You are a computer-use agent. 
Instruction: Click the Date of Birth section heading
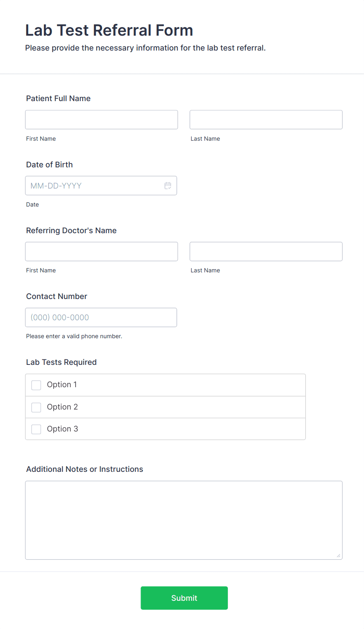point(49,165)
